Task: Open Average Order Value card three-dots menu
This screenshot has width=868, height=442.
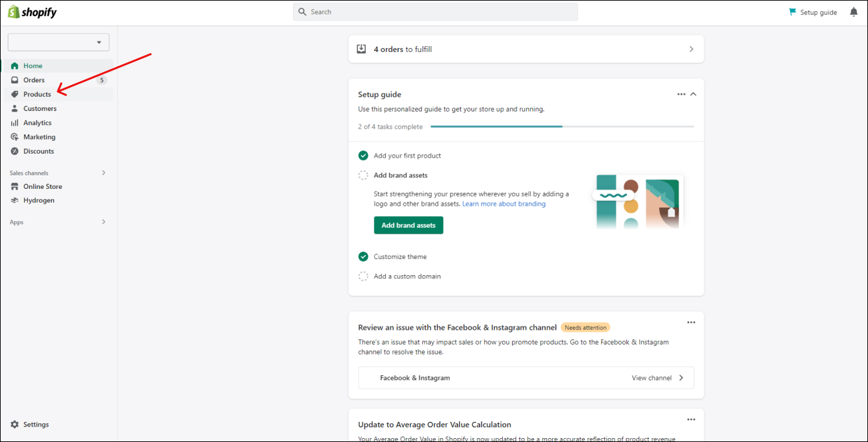Action: 691,419
